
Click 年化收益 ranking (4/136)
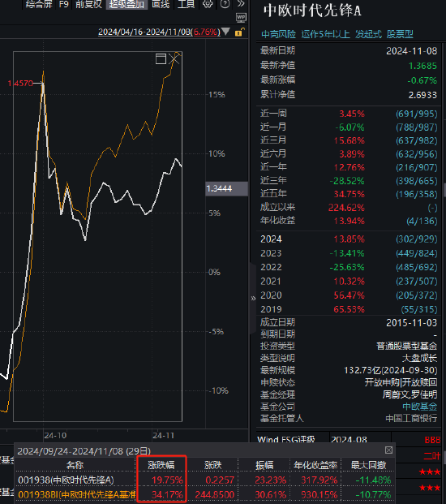422,221
